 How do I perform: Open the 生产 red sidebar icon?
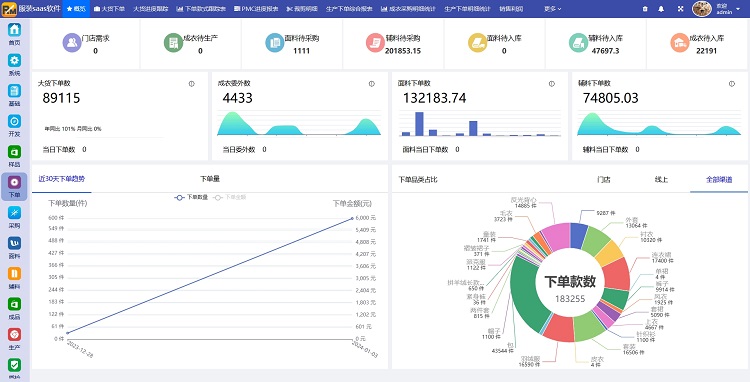click(x=14, y=335)
